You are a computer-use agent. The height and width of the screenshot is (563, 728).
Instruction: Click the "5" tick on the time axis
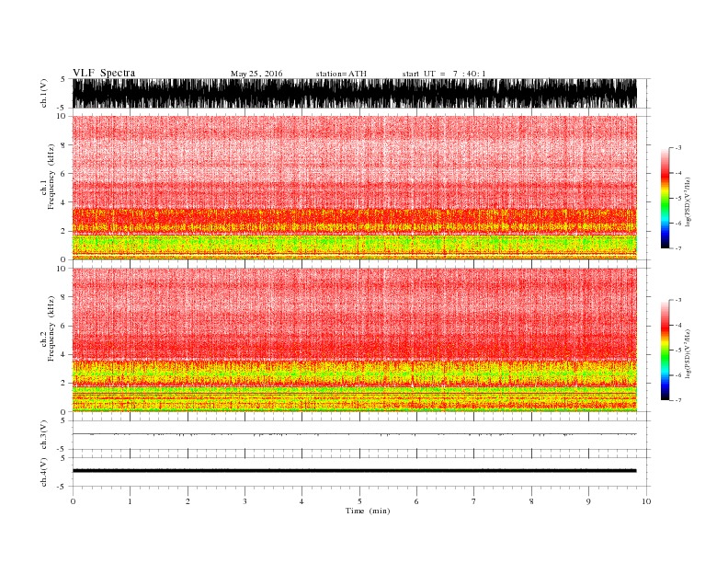(x=359, y=501)
